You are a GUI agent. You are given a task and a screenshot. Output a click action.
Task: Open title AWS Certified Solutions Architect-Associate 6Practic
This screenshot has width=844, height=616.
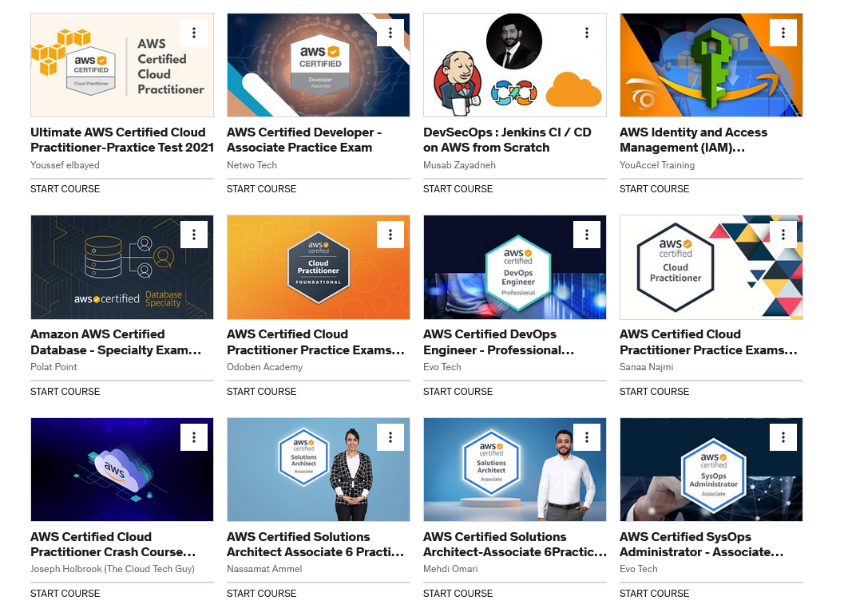(514, 544)
